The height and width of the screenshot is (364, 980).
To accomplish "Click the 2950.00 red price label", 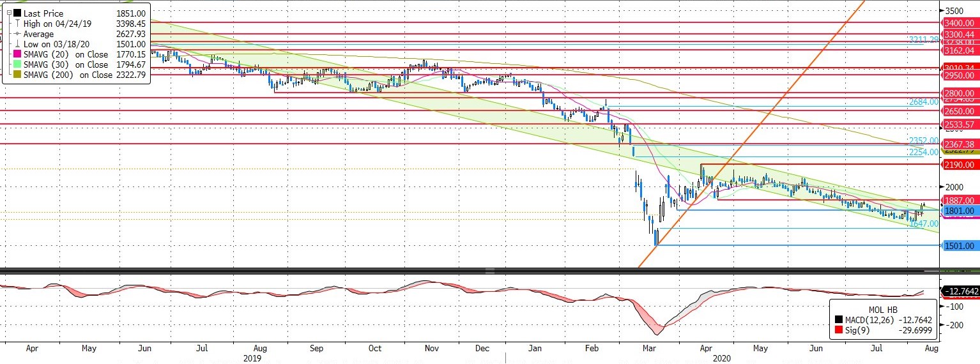I will (961, 75).
